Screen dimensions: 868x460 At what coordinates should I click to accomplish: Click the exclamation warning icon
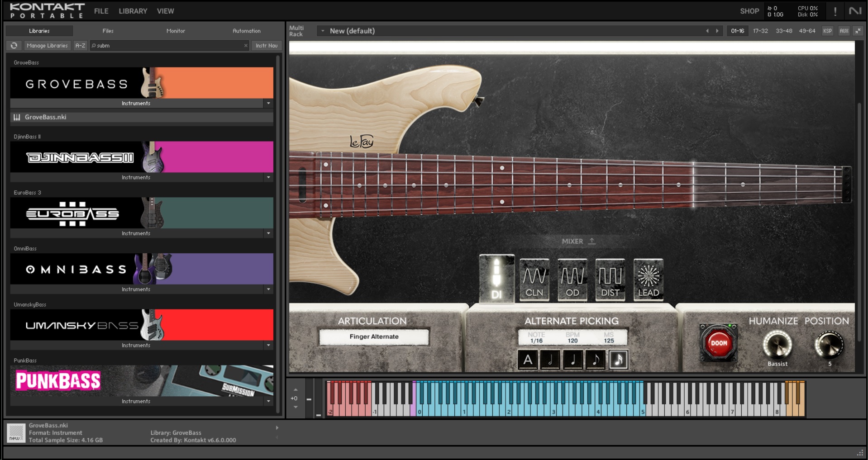tap(835, 11)
